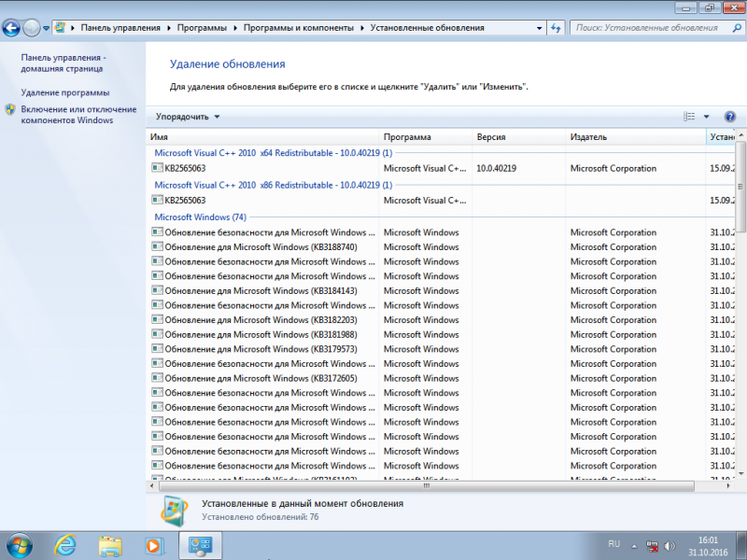The image size is (747, 560).
Task: Change the list view style icon
Action: point(689,117)
